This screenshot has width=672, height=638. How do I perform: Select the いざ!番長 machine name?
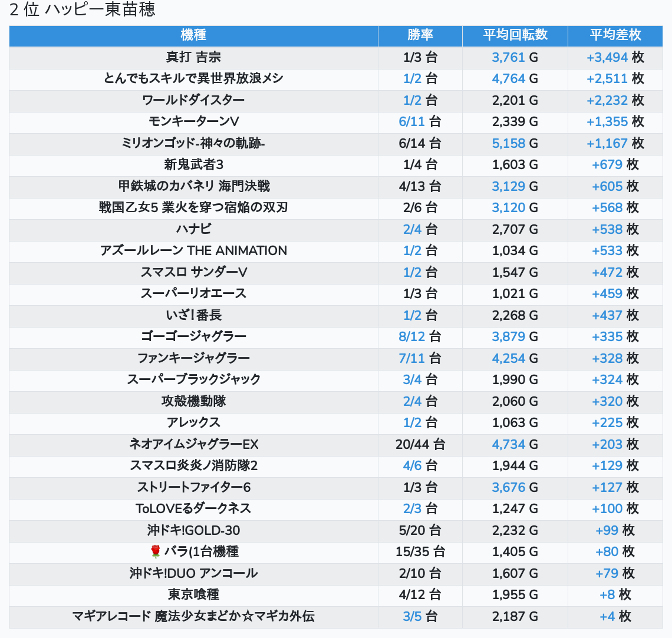193,315
